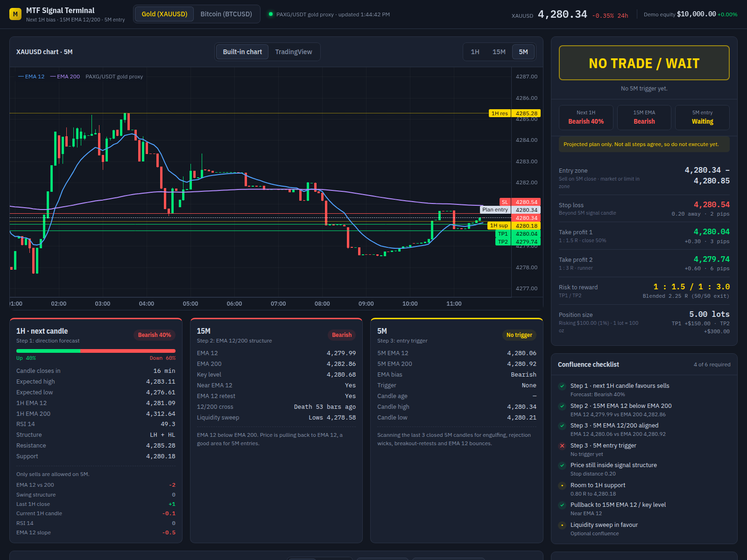
Task: Click Room to 1H support dot icon
Action: [x=562, y=485]
